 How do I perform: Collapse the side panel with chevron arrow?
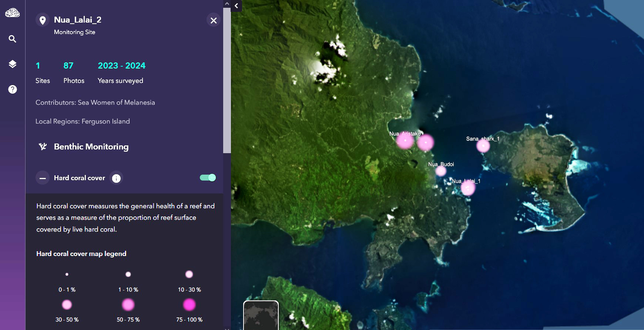[236, 6]
